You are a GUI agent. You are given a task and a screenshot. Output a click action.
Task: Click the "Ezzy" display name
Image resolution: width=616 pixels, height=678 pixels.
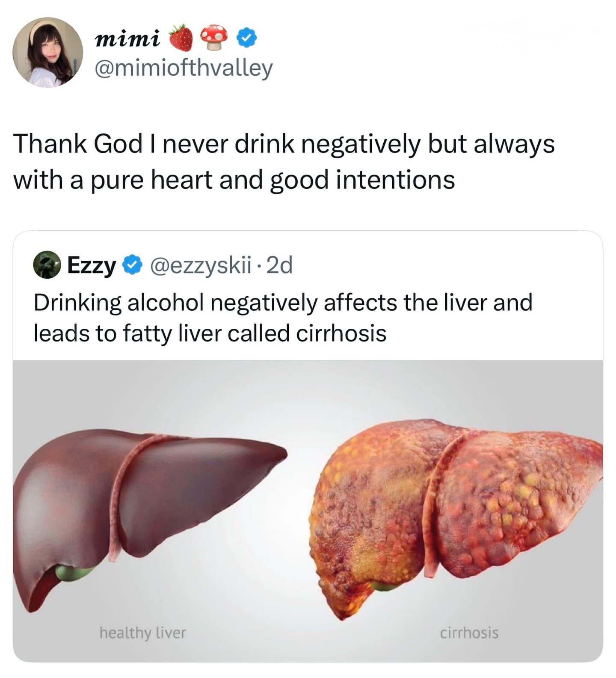(92, 265)
